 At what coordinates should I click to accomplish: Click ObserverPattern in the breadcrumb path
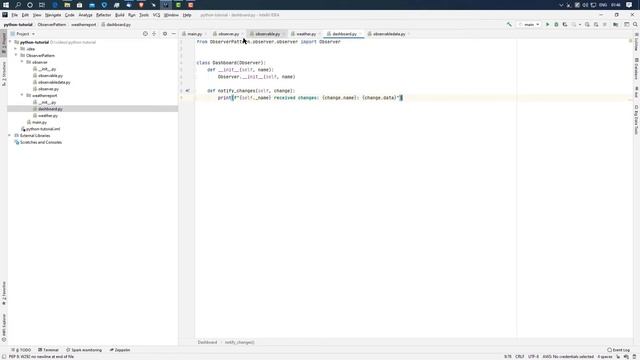(52, 25)
